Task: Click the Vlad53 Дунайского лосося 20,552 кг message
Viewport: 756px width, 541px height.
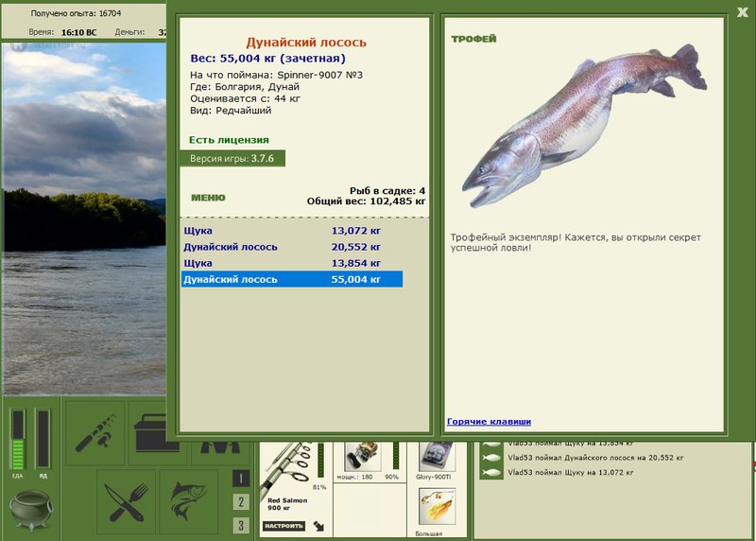Action: pyautogui.click(x=595, y=458)
